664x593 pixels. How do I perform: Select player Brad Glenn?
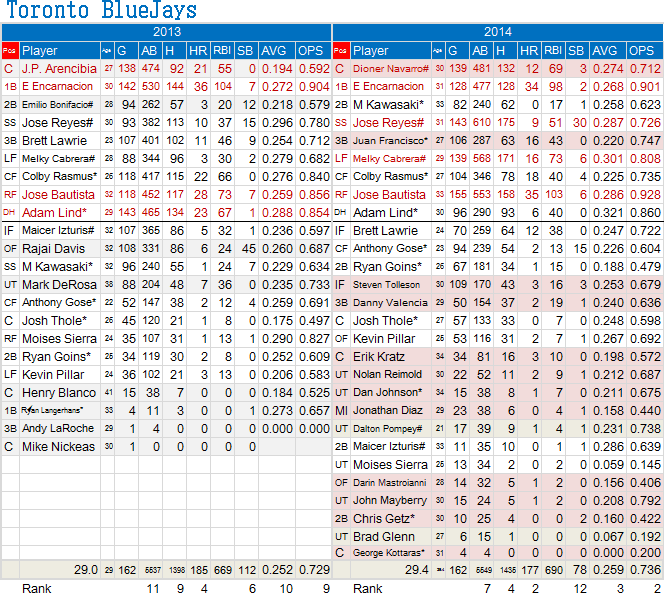[x=384, y=537]
